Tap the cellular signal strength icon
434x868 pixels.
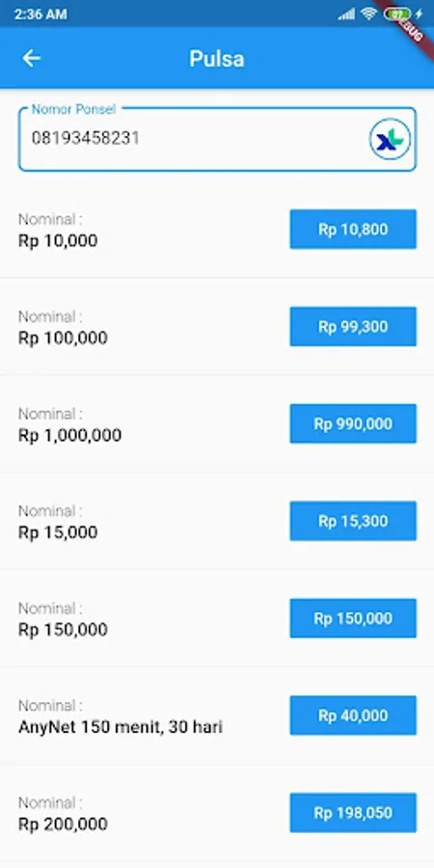(x=346, y=14)
